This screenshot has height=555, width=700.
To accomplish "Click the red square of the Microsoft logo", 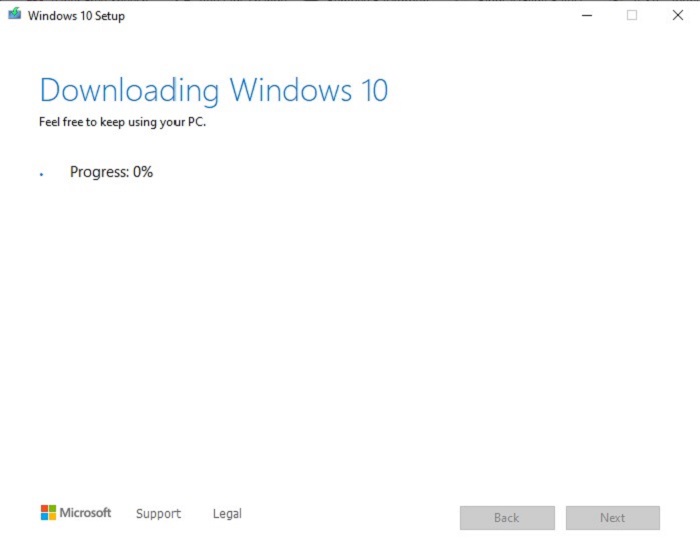I will point(44,508).
